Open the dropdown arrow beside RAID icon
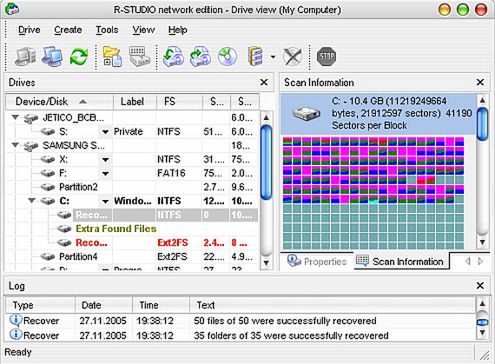 (273, 57)
